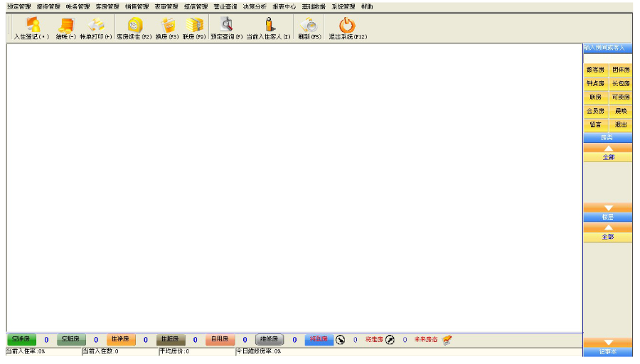
Task: Open the 报表中心 menu
Action: coord(284,6)
